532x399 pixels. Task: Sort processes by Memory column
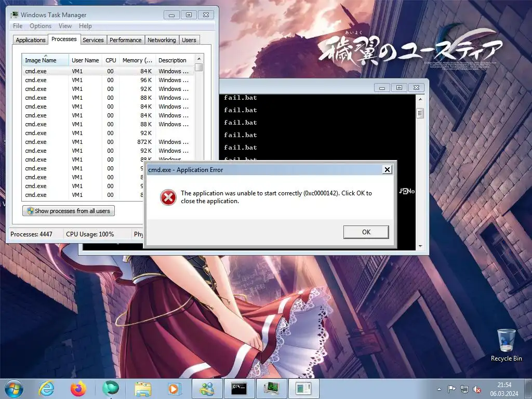coord(137,60)
